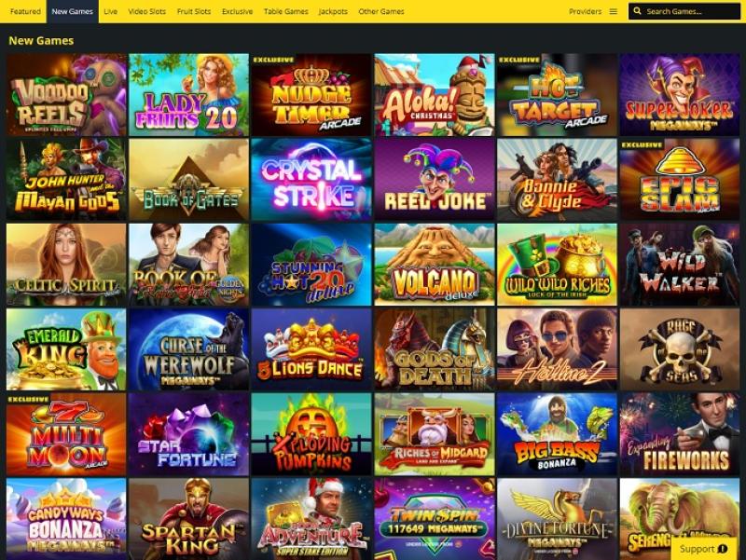This screenshot has width=746, height=560.
Task: Go to the Featured tab
Action: coord(25,11)
